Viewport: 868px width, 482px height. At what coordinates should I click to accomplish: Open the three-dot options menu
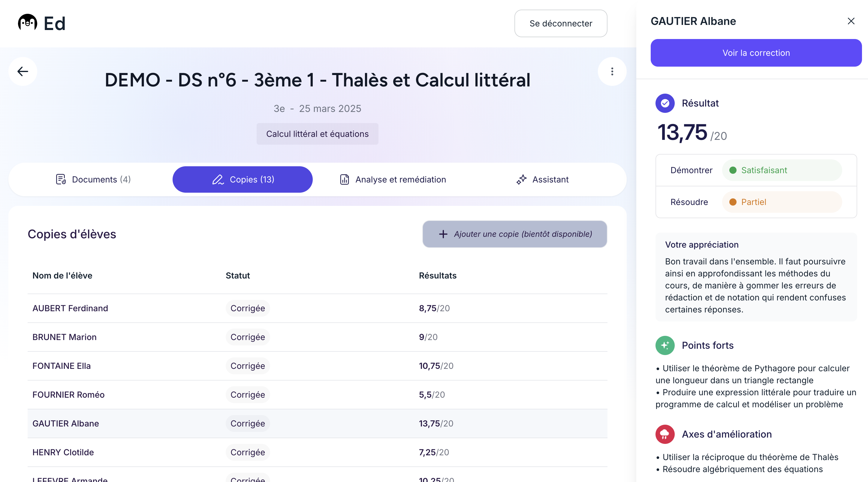click(612, 71)
